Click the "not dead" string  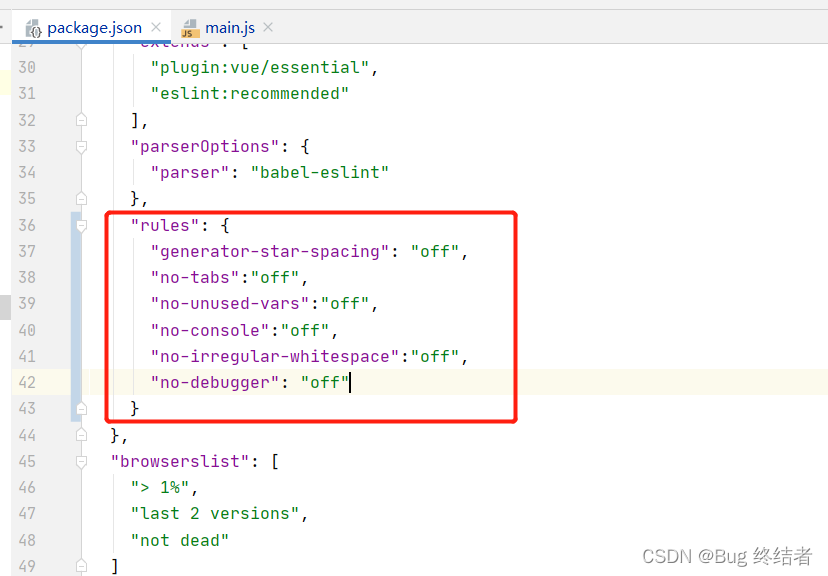coord(180,541)
